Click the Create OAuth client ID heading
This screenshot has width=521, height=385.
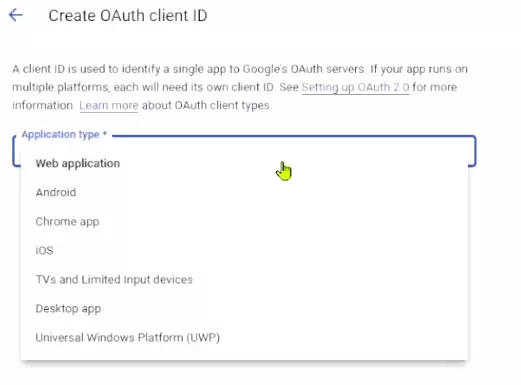pos(128,16)
